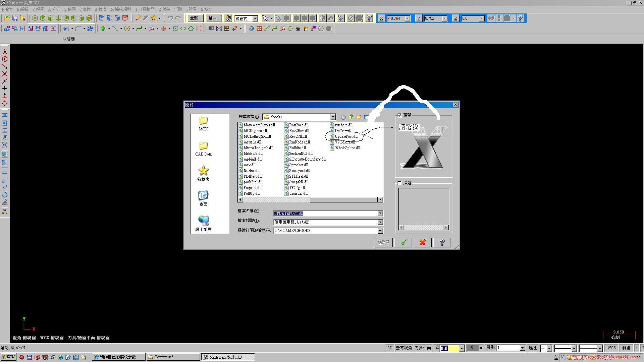Open the 轉換 transform menu
The height and width of the screenshot is (362, 644).
(100, 9)
